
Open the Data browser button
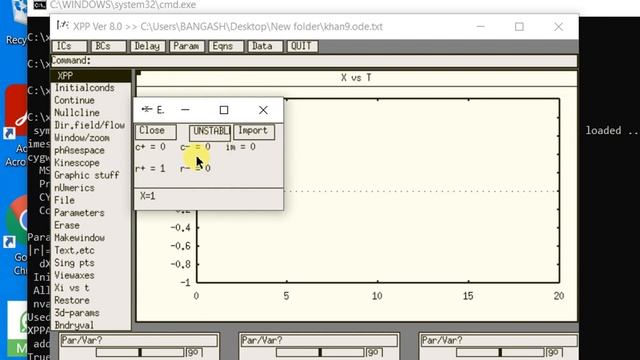point(265,46)
